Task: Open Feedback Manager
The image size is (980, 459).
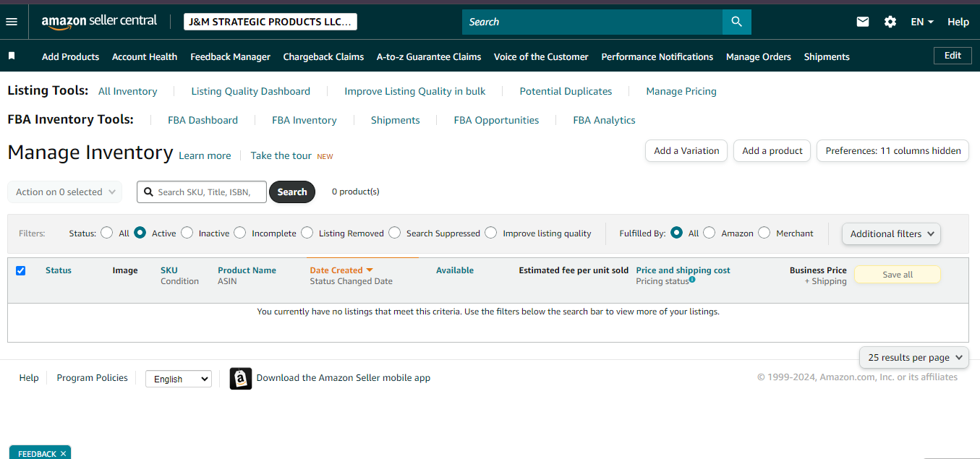Action: [x=230, y=56]
